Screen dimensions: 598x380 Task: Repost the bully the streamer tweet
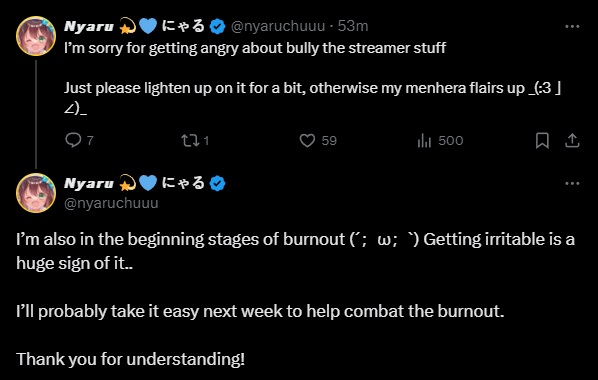tap(195, 140)
